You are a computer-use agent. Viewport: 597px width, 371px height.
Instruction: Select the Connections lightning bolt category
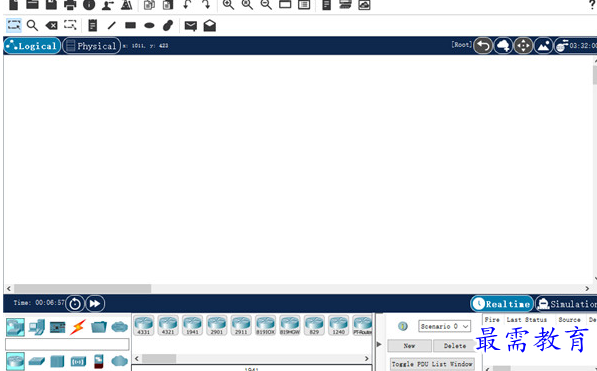78,327
